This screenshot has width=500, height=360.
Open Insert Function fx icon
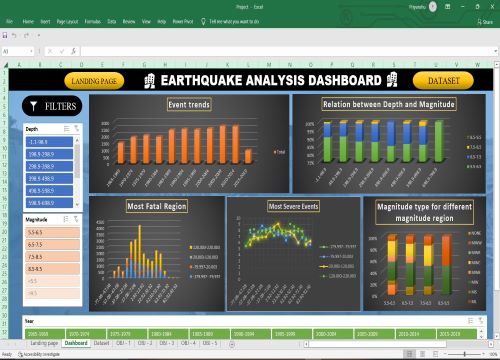[73, 51]
